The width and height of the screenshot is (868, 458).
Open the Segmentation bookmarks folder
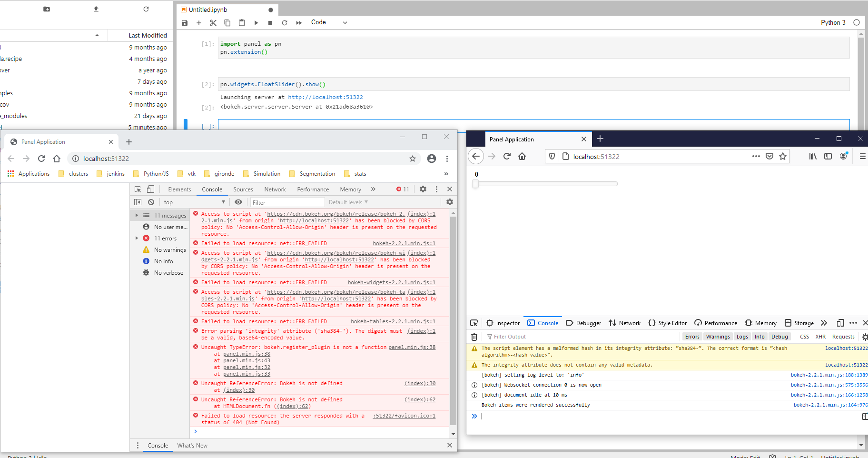coord(312,174)
